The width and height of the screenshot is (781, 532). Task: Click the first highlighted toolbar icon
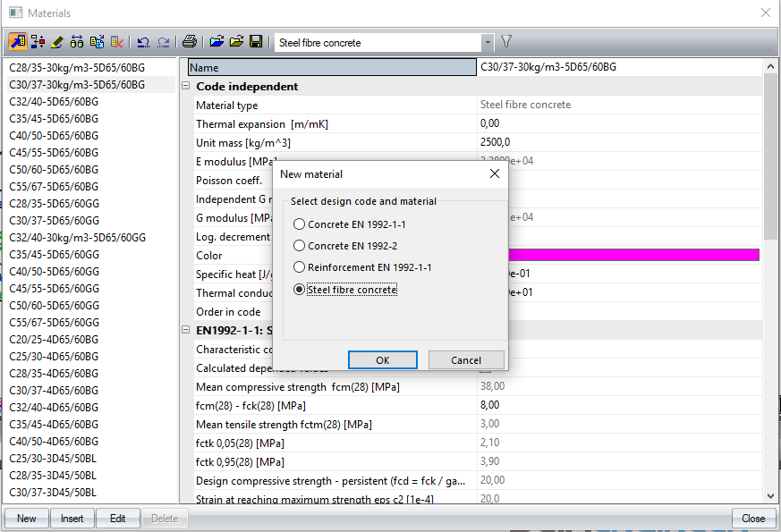point(18,42)
